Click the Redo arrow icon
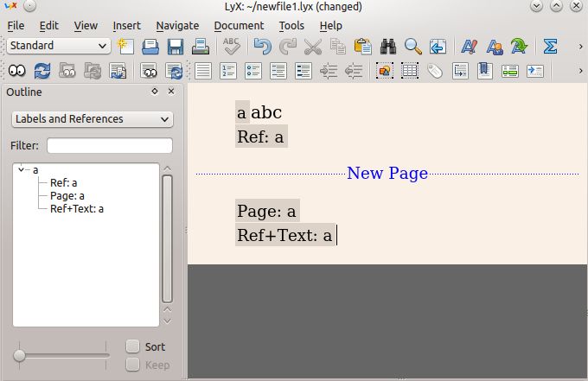The height and width of the screenshot is (381, 588). (288, 47)
